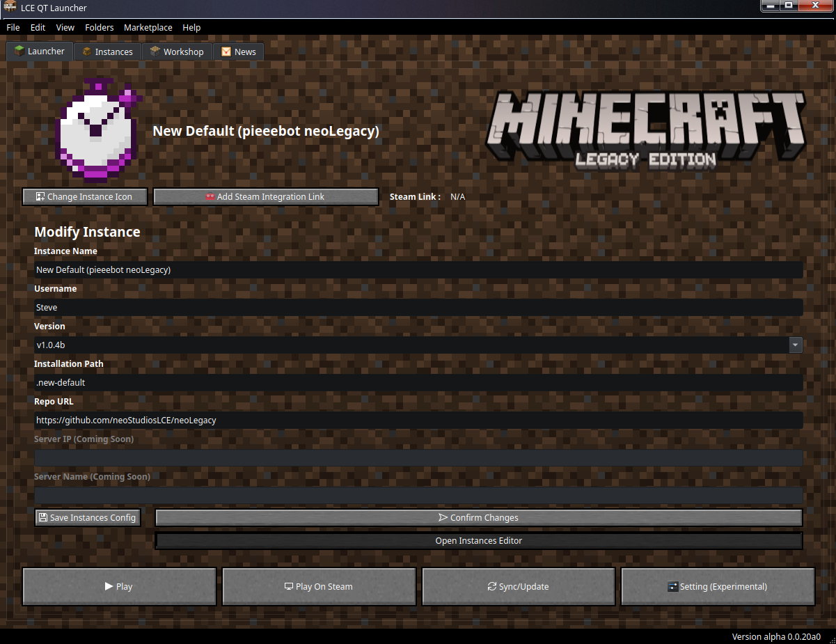Open the View menu
This screenshot has height=644, width=836.
[65, 28]
